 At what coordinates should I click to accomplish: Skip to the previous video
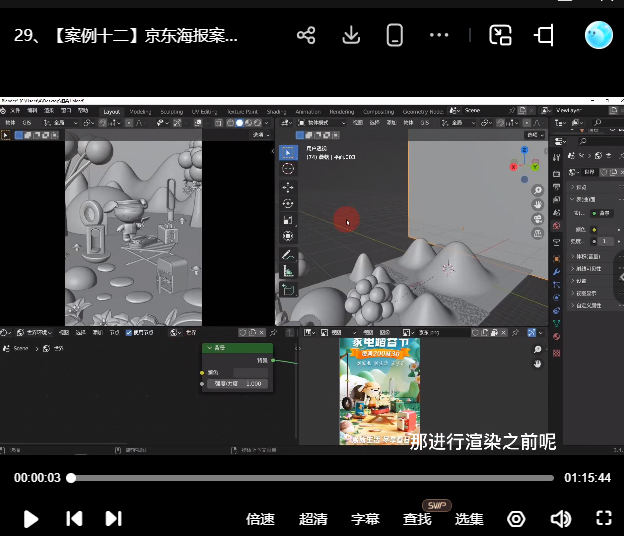click(x=74, y=518)
